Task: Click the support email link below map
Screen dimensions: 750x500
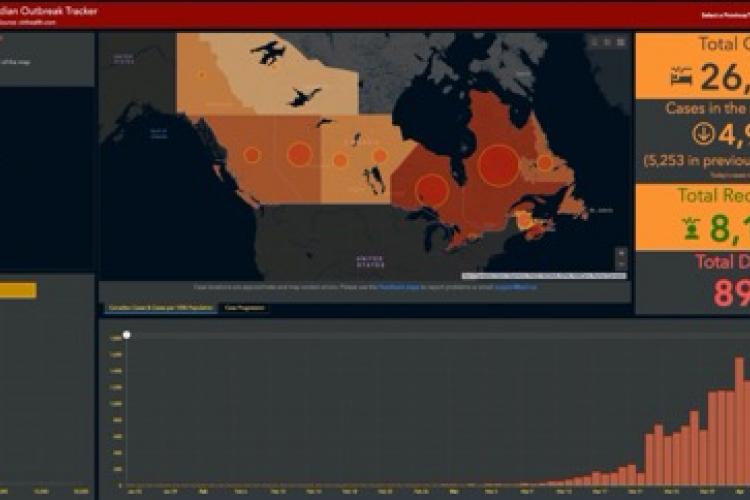Action: coord(516,287)
